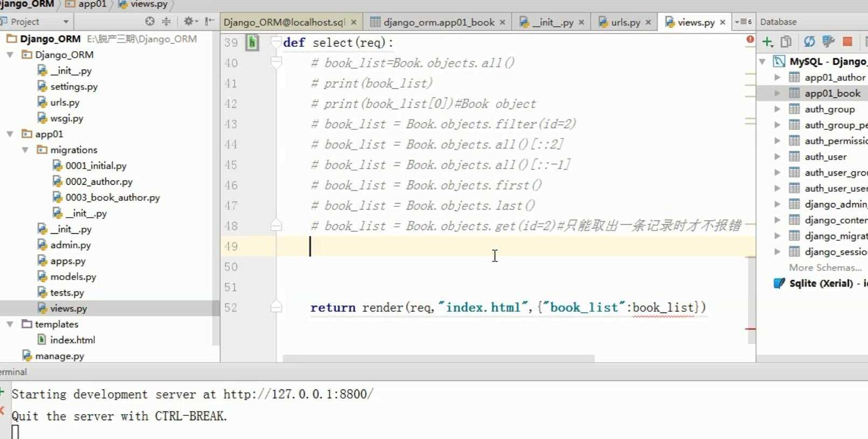Click More Schemas... link

click(825, 268)
